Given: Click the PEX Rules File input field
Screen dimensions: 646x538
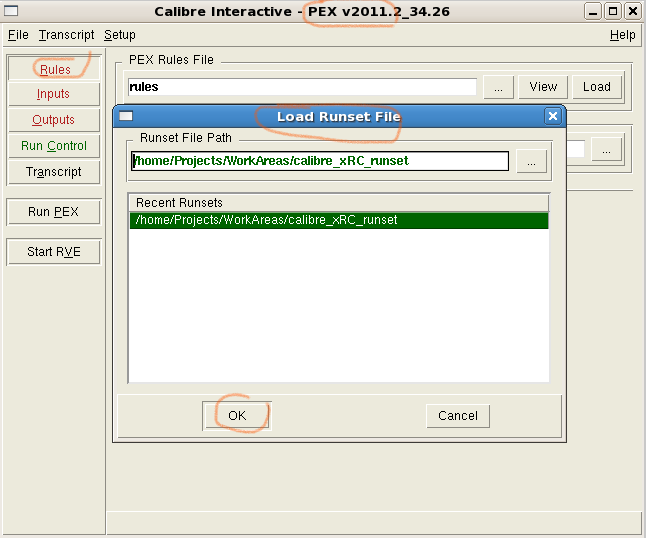Looking at the screenshot, I should click(302, 87).
